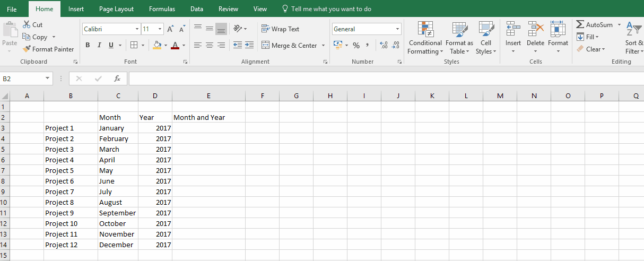Click the Clear eraser icon
This screenshot has width=644, height=261.
pos(580,49)
